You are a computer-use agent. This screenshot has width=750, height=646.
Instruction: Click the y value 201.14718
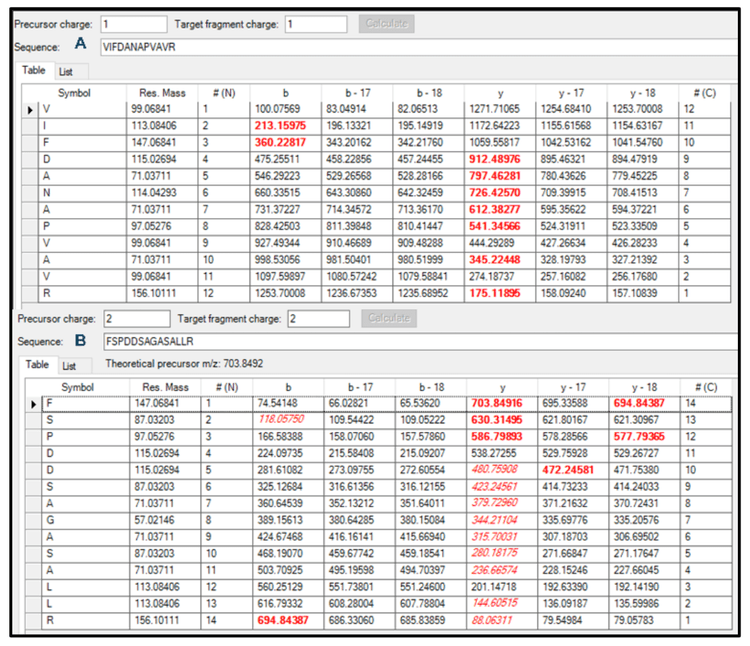point(495,587)
